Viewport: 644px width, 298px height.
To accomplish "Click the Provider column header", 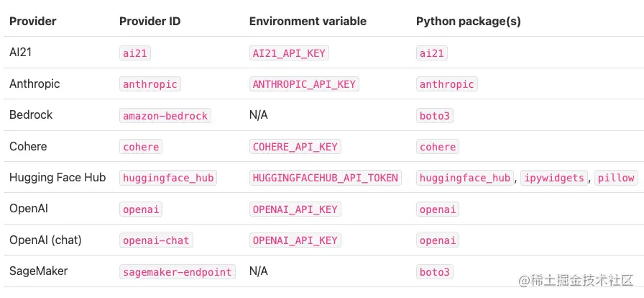I will (33, 22).
